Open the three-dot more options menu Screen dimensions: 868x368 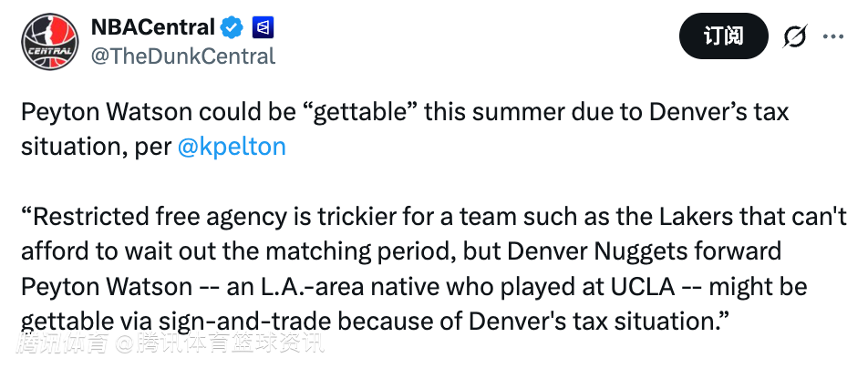tap(833, 36)
